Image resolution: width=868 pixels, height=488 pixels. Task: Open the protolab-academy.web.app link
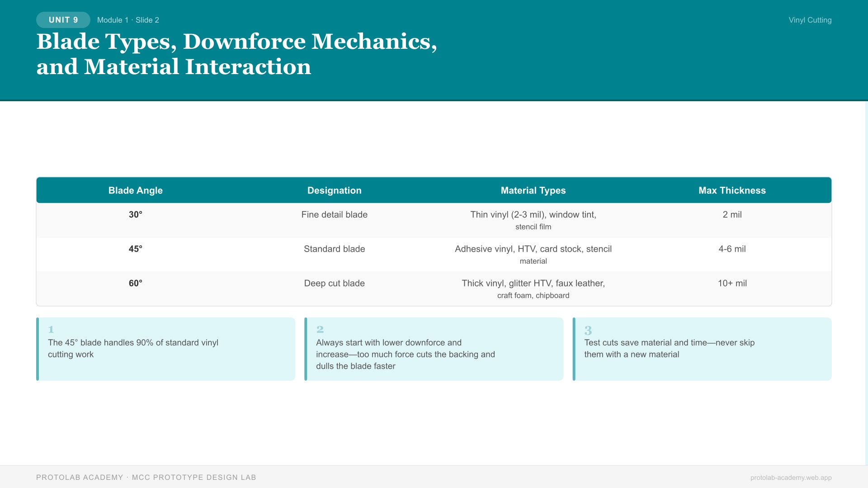click(791, 478)
